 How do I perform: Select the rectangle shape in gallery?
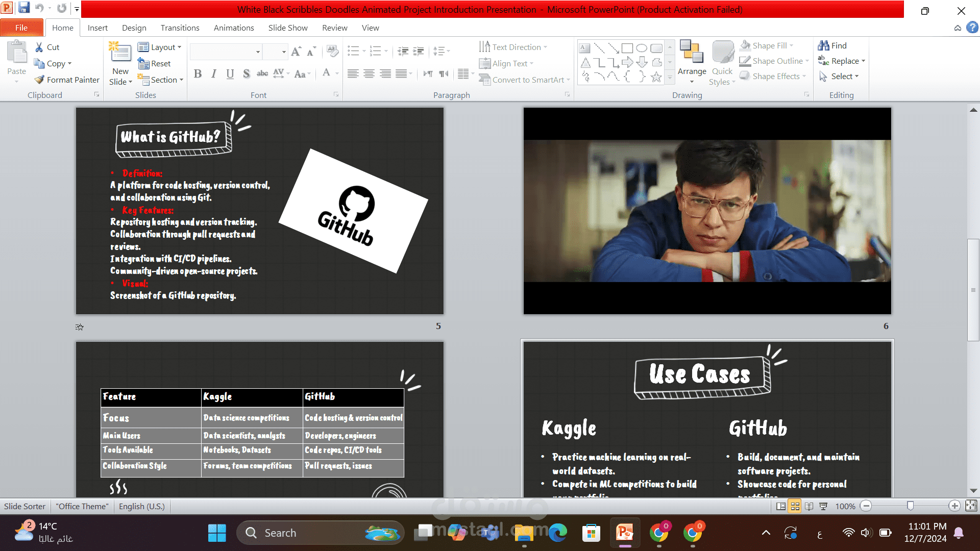pyautogui.click(x=627, y=48)
